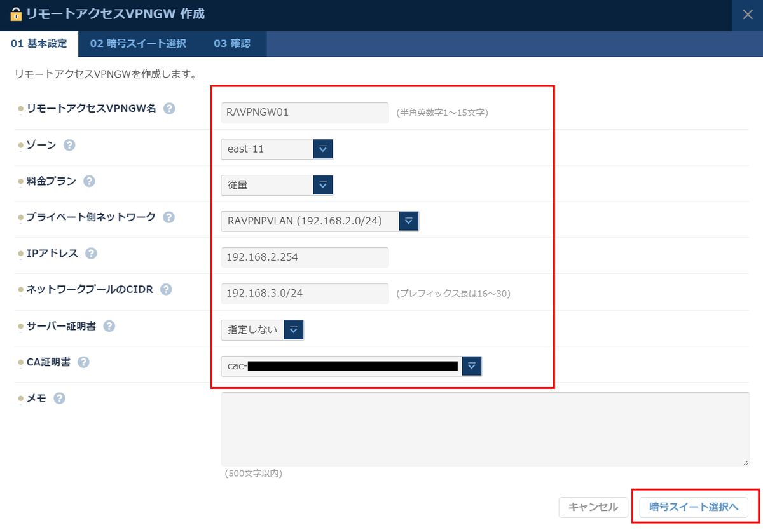Screen dimensions: 763x532
Task: Select the RAVPNGW01 name input field
Action: click(304, 113)
